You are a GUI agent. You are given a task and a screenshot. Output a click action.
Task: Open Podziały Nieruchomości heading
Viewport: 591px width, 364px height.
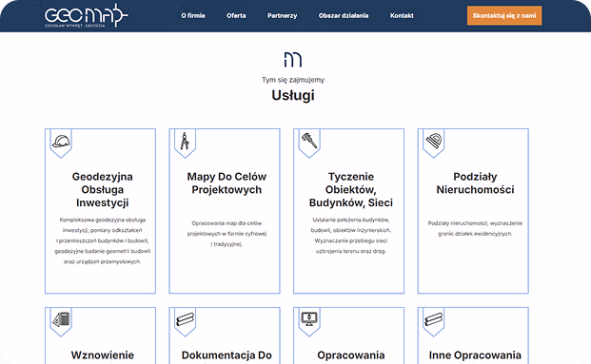click(x=475, y=182)
